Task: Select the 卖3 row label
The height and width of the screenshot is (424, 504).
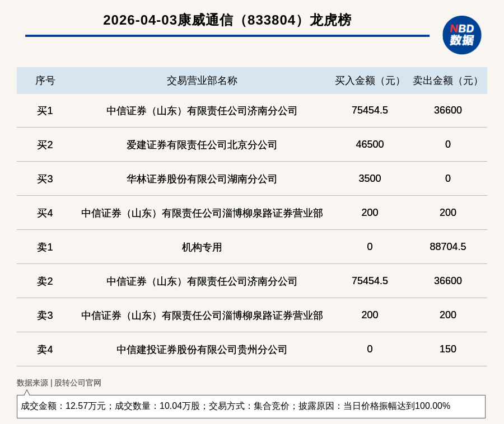Action: click(x=45, y=315)
